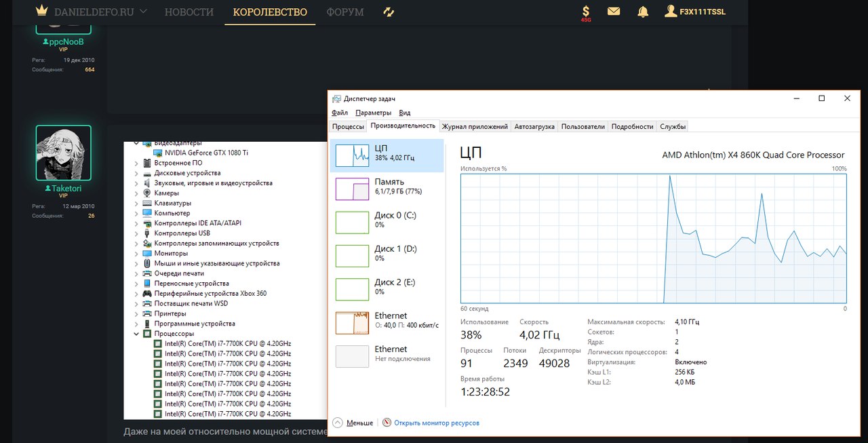868x443 pixels.
Task: Select the Диск 1 (D:) performance item
Action: tap(387, 256)
